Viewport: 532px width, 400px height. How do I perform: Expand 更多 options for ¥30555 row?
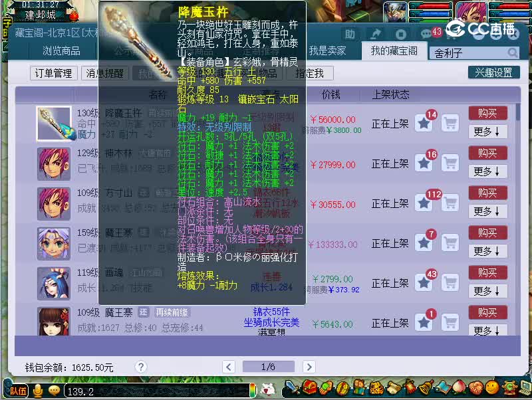(488, 211)
